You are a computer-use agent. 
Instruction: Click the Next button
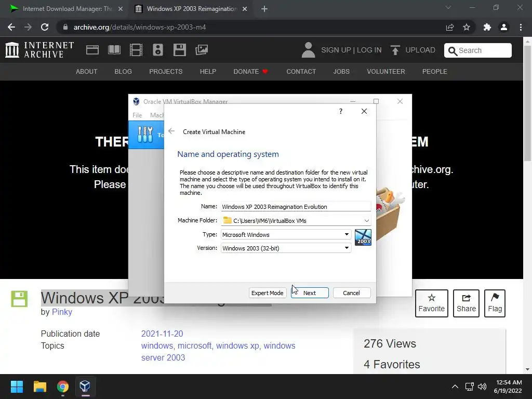tap(310, 293)
